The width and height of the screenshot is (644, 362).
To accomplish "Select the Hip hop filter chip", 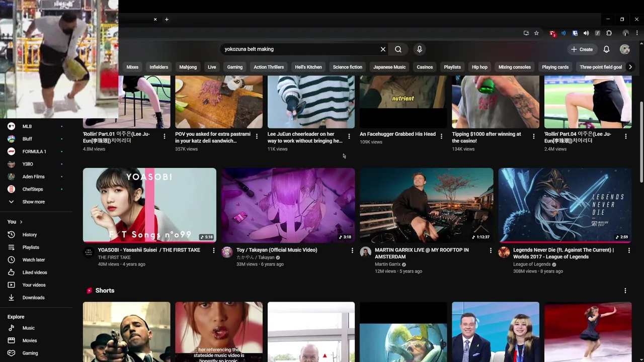I will (479, 67).
